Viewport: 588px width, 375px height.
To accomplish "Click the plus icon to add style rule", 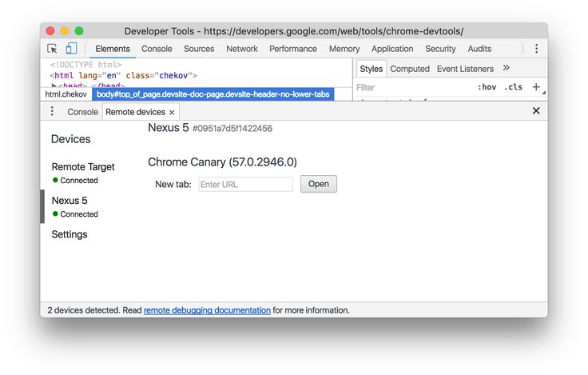I will [536, 87].
